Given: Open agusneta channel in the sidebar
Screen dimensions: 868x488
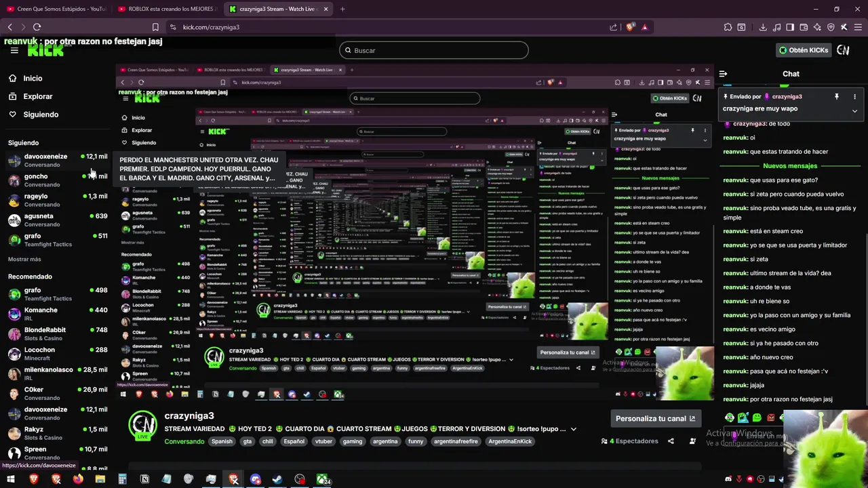Looking at the screenshot, I should point(58,220).
